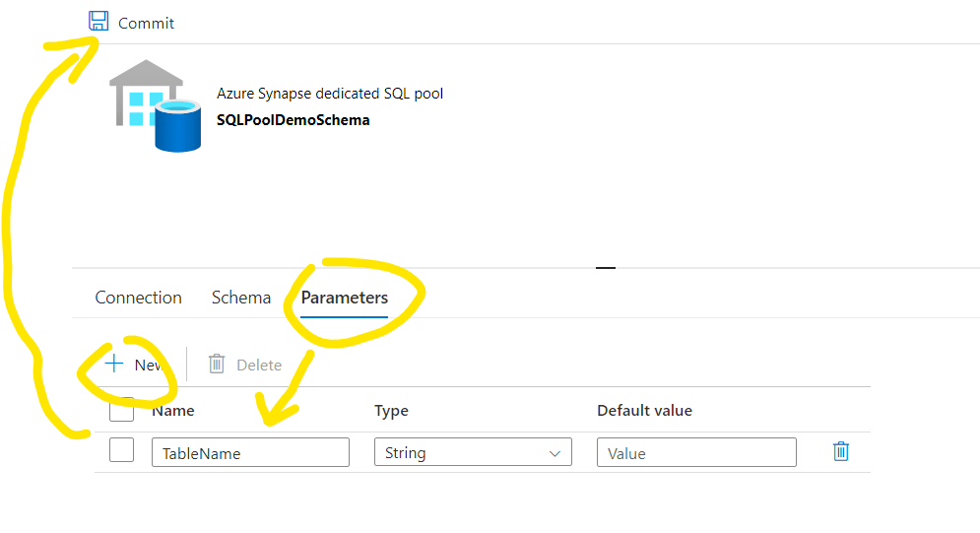Switch to the Connection tab

tap(138, 298)
